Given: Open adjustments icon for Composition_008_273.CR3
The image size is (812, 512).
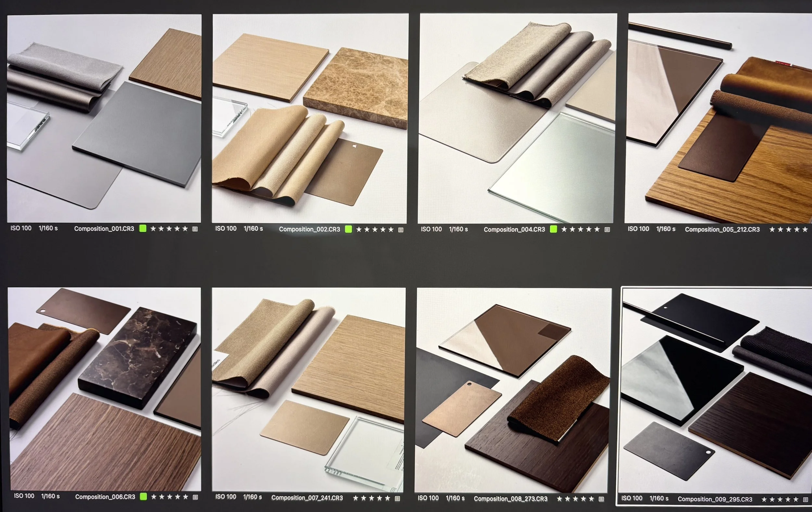Looking at the screenshot, I should click(601, 499).
